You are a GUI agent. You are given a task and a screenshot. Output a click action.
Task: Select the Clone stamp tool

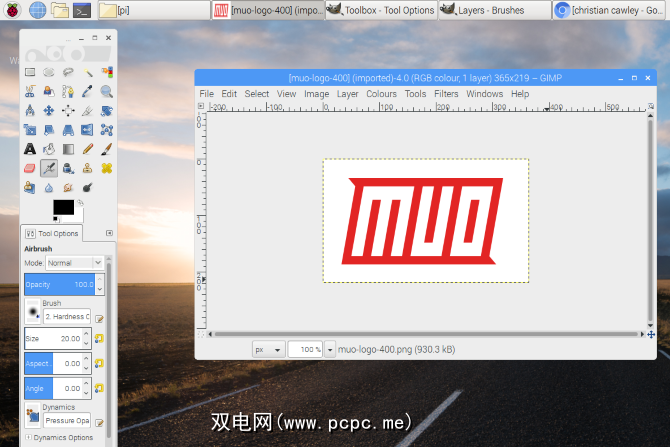[88, 168]
